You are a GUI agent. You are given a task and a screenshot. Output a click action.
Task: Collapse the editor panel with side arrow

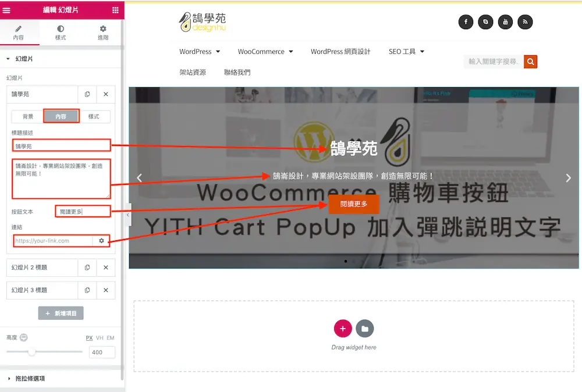[x=127, y=215]
